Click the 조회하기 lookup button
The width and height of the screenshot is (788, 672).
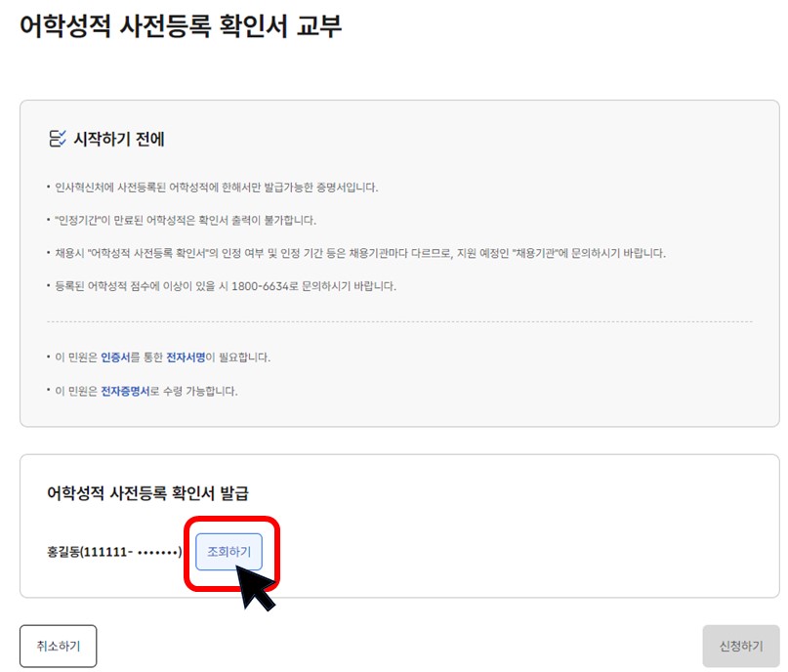coord(228,552)
